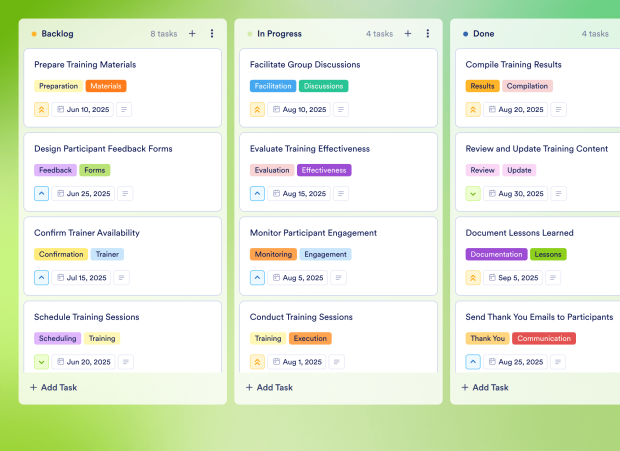Click Add Task under Backlog column
This screenshot has width=620, height=451.
click(x=54, y=387)
